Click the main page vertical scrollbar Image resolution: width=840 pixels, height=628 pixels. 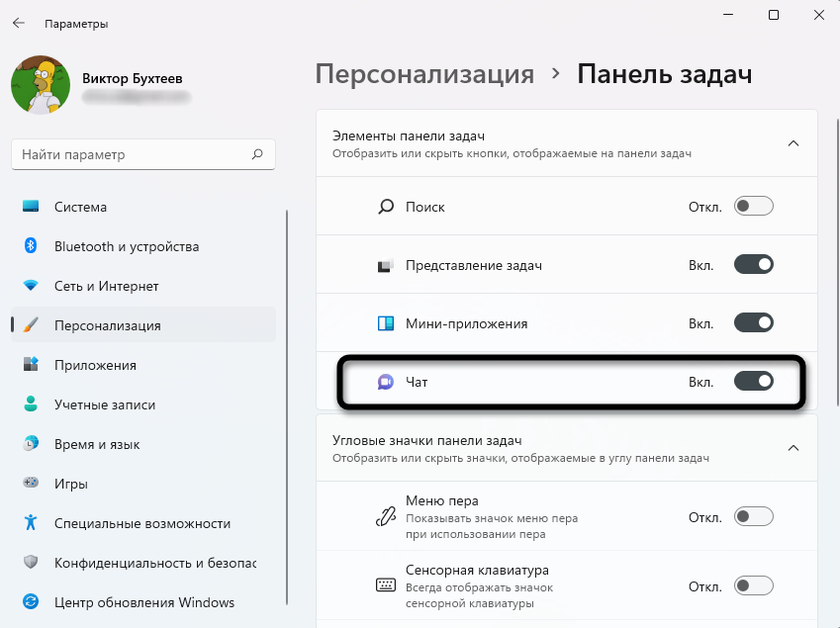click(837, 262)
